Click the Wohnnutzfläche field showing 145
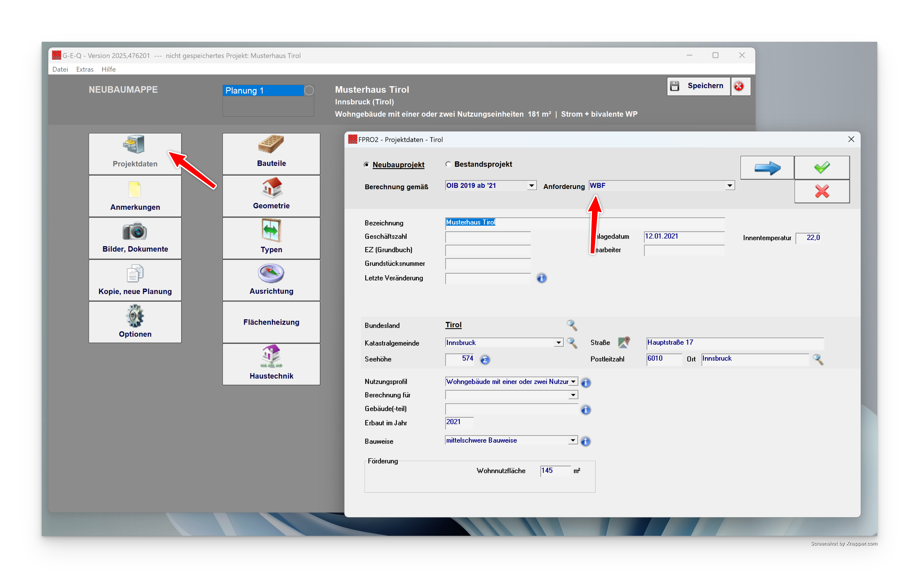The width and height of the screenshot is (919, 588). 556,471
